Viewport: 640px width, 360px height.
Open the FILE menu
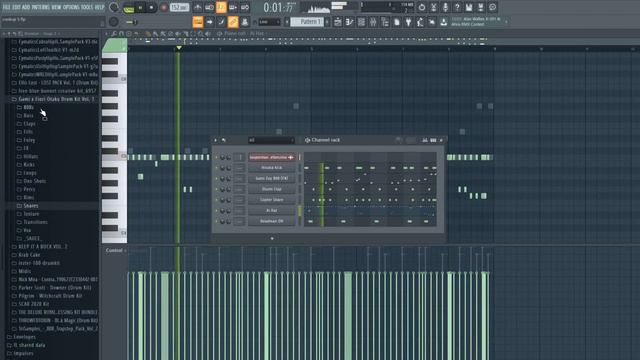pos(6,7)
